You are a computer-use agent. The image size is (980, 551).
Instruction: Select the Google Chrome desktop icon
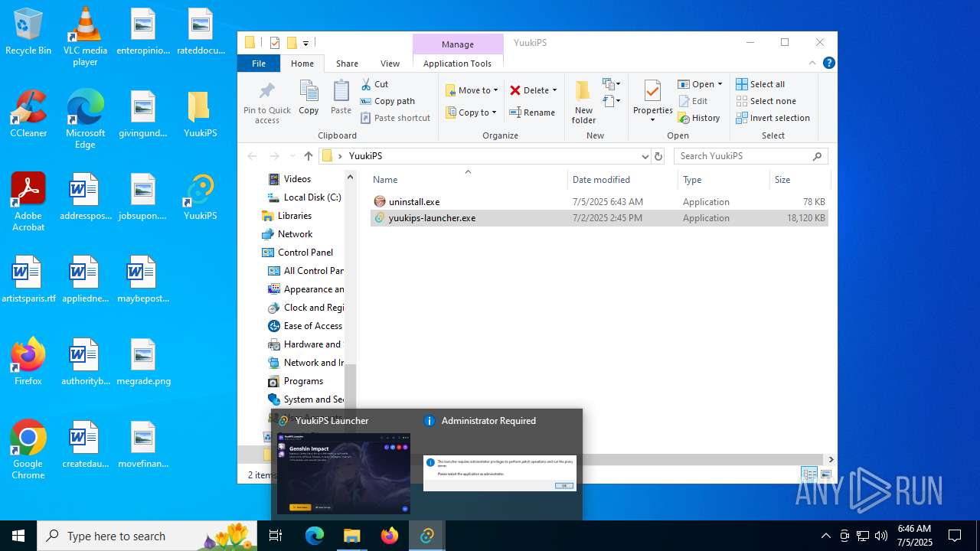(x=28, y=450)
